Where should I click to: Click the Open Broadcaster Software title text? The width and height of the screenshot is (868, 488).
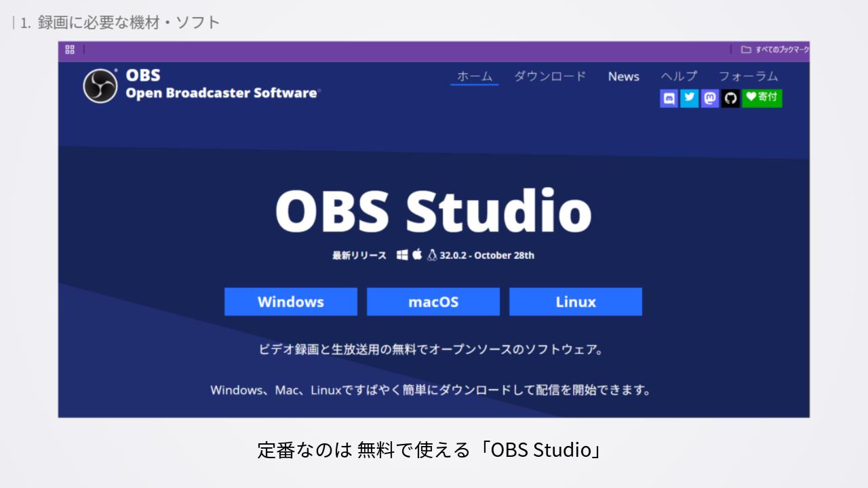[x=222, y=93]
